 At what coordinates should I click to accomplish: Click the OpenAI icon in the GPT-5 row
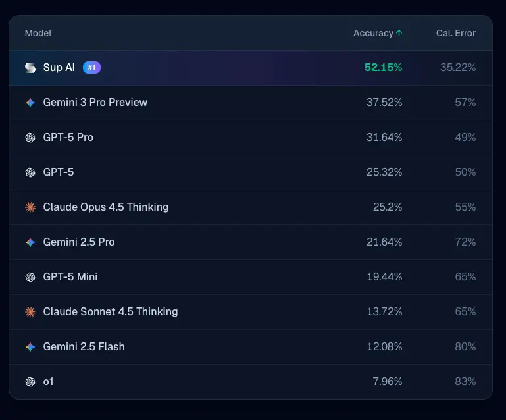[30, 172]
